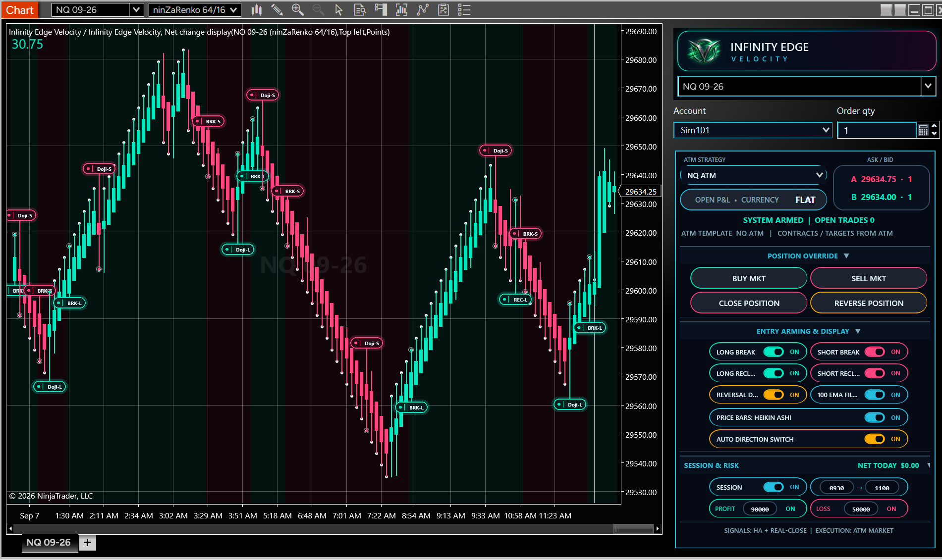Click the Order qty input field
Viewport: 942px width, 560px height.
point(876,130)
